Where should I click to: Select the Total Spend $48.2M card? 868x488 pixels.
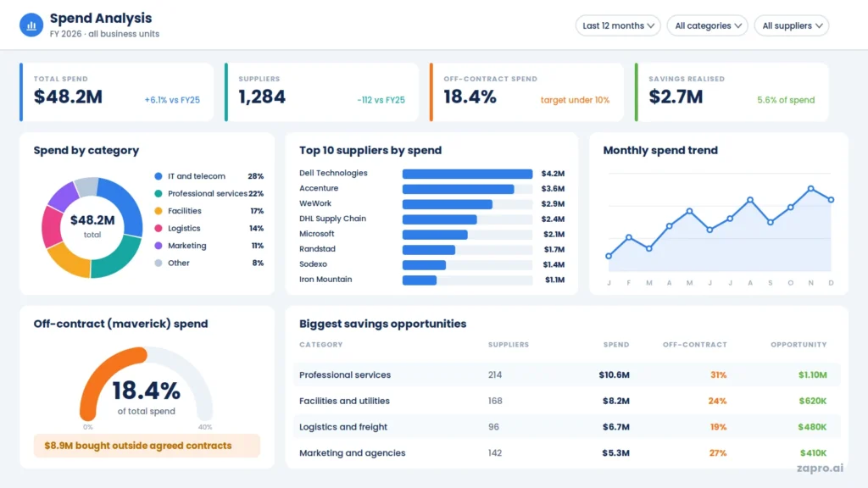(117, 91)
